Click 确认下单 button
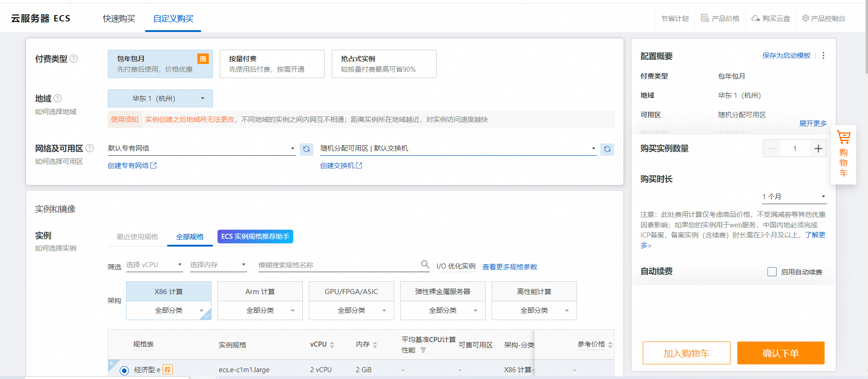Image resolution: width=868 pixels, height=379 pixels. coord(781,353)
